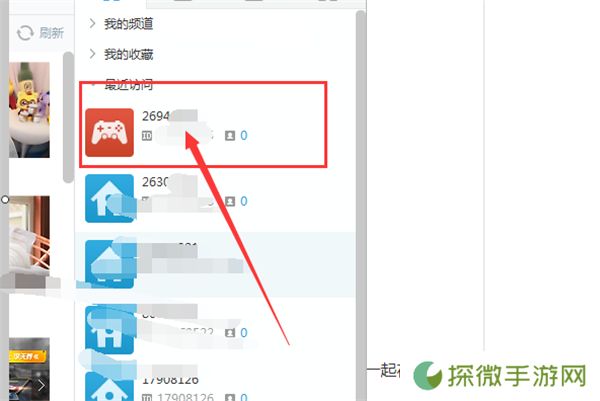Open the fourth blue house channel icon
The width and height of the screenshot is (600, 401).
109,330
